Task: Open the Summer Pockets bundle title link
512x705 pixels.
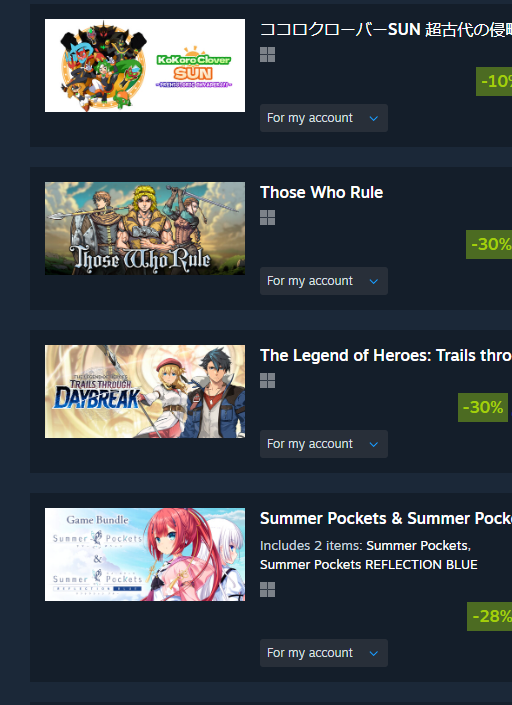Action: pos(386,518)
